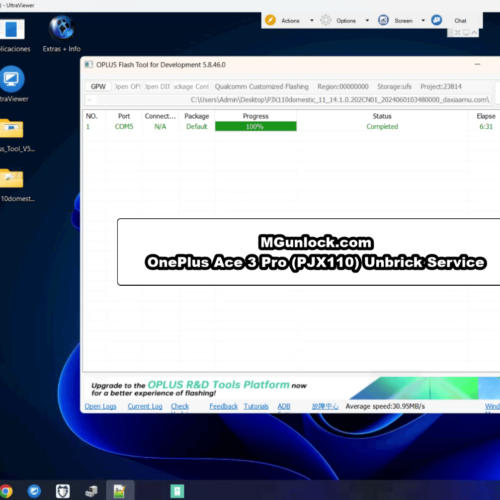Click the UltraViewer Screen icon
This screenshot has width=500, height=500.
pyautogui.click(x=383, y=20)
